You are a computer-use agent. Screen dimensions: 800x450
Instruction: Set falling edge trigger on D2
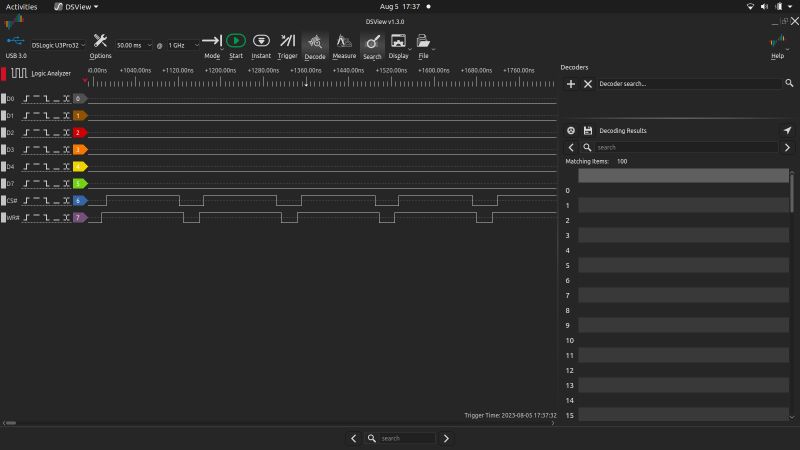tap(46, 133)
